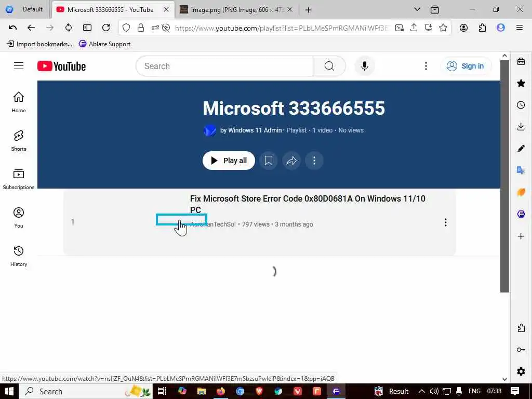Open bookmarks star panel in right sidebar
This screenshot has height=399, width=532.
point(521,83)
